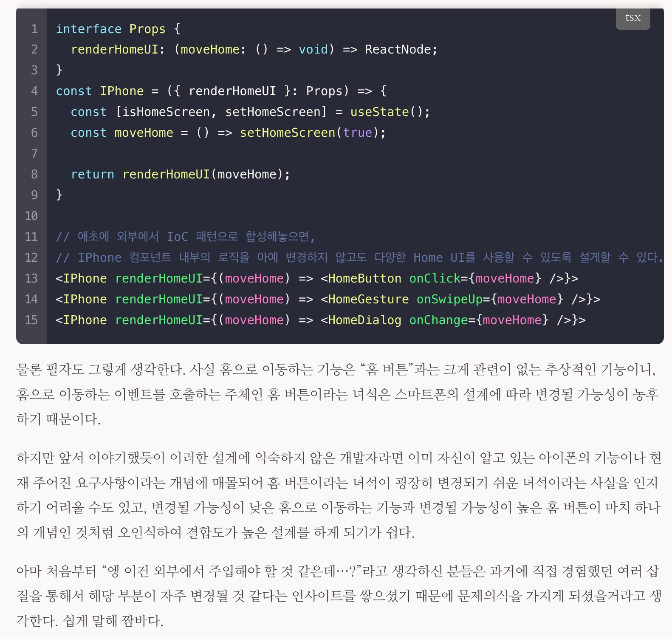Click line number 10 in gutter
Image resolution: width=672 pixels, height=639 pixels.
tap(31, 216)
